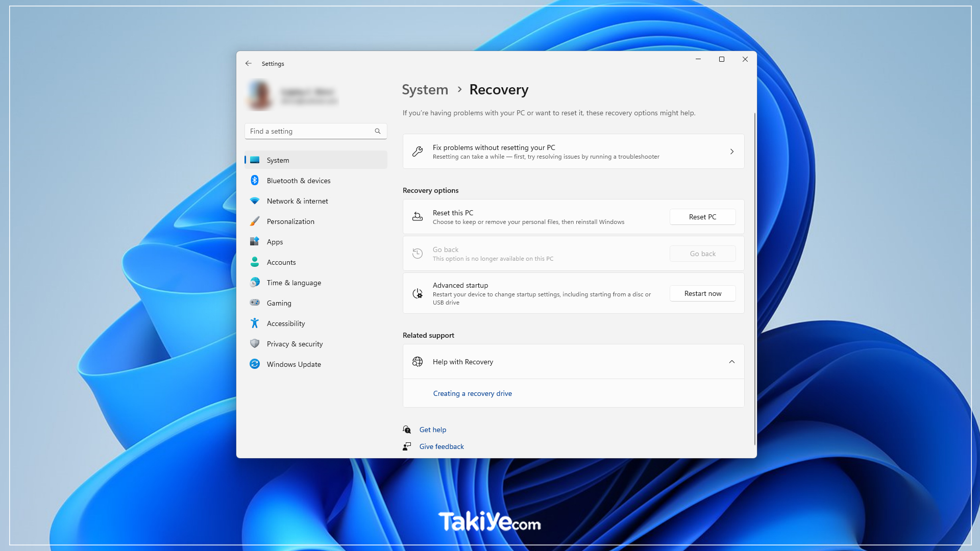Click the Restart now button

(703, 293)
